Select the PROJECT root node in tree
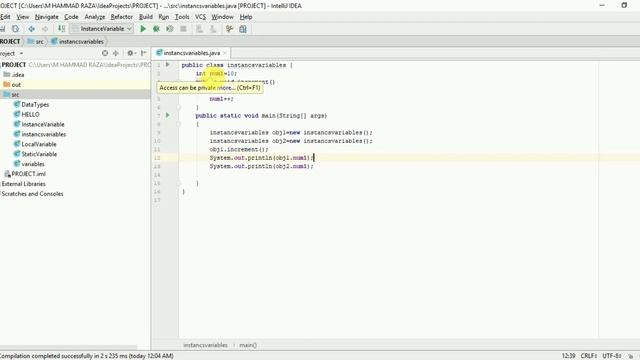Viewport: 640px width, 360px height. click(x=14, y=65)
